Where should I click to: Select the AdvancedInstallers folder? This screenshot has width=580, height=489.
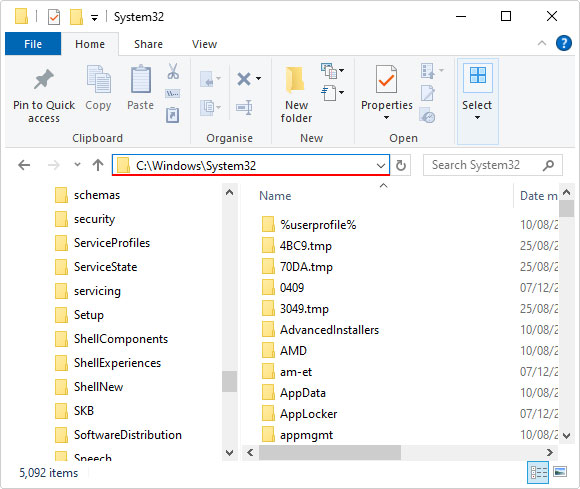coord(320,330)
